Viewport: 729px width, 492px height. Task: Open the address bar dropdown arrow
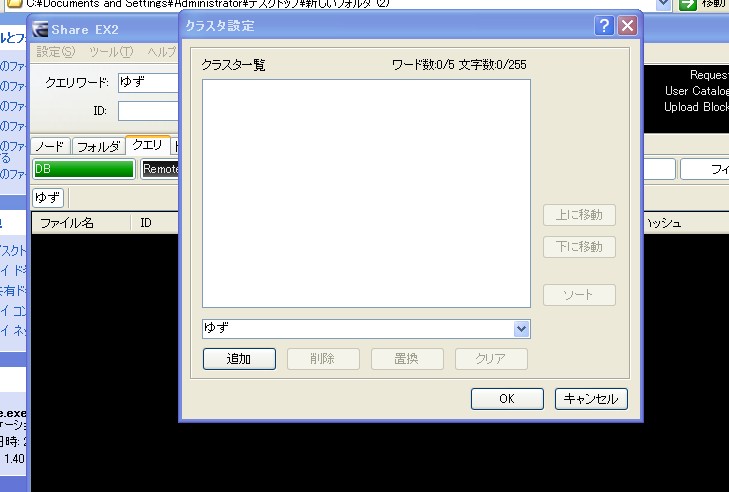click(665, 4)
